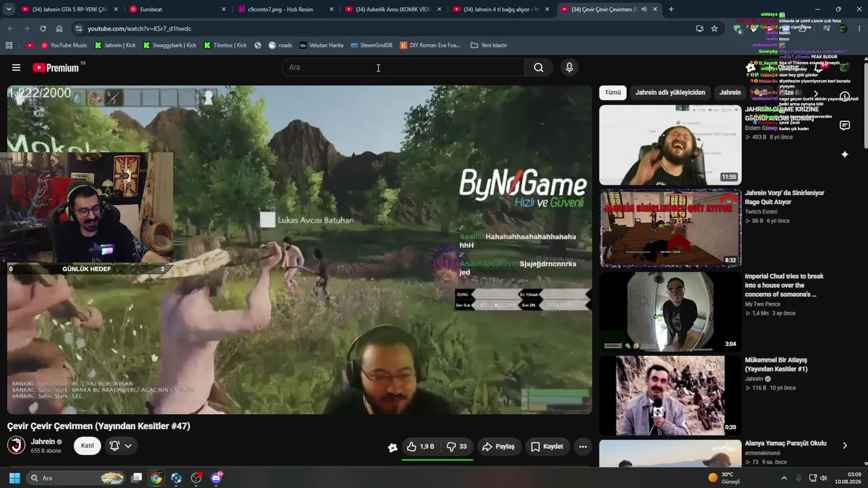Viewport: 868px width, 488px height.
Task: Open the Yeni klasör bookmarks folder
Action: point(489,45)
